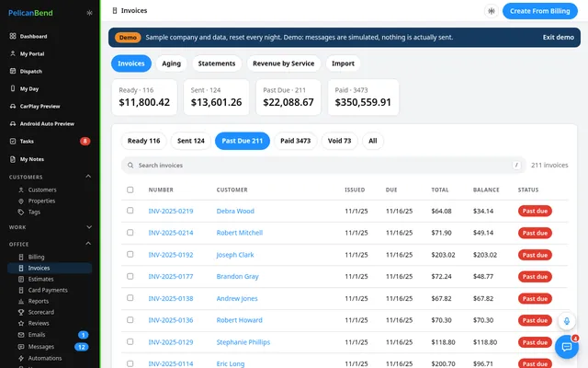Open the Android Auto Preview car icon

pos(13,123)
